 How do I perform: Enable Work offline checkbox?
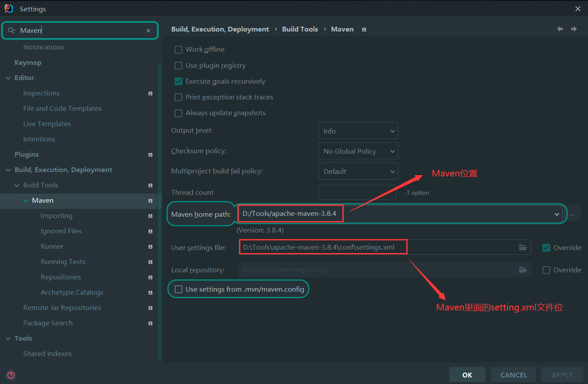pos(178,49)
